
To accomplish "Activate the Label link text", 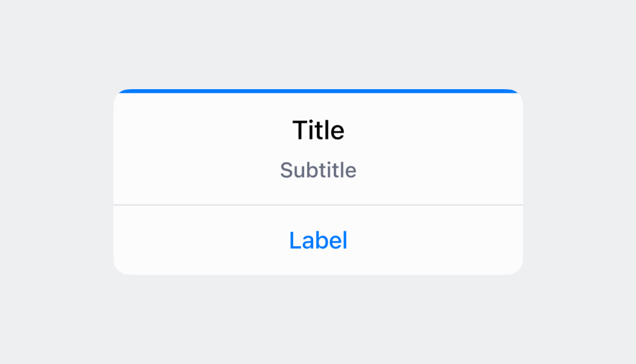I will [318, 240].
